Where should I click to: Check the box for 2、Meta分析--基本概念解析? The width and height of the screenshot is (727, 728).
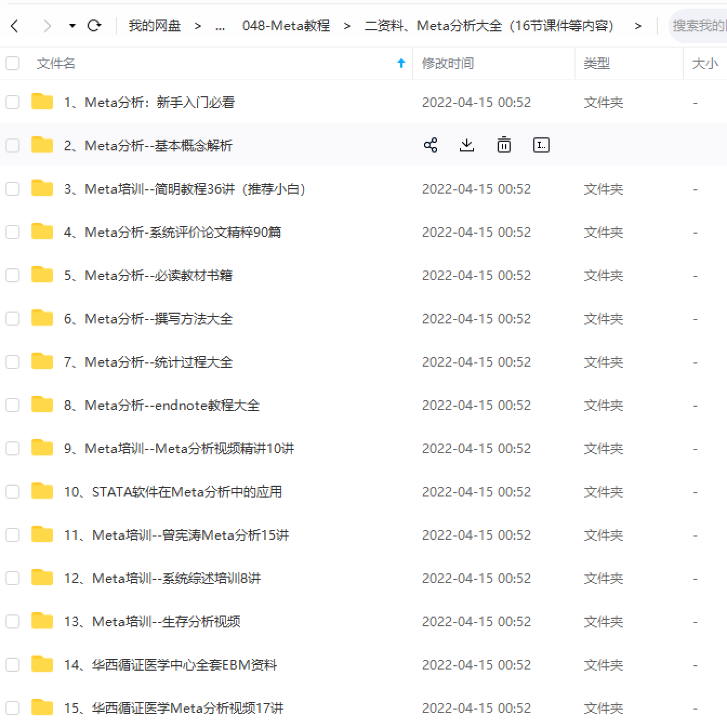point(12,145)
